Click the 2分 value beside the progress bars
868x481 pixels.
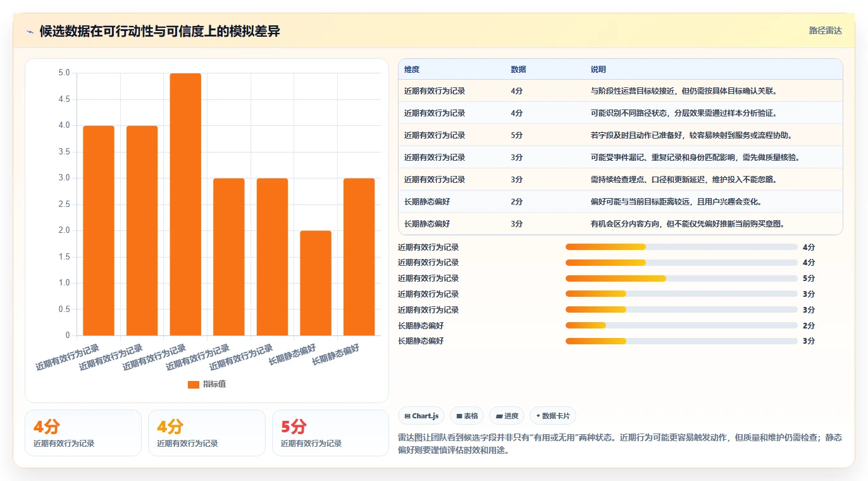coord(809,325)
